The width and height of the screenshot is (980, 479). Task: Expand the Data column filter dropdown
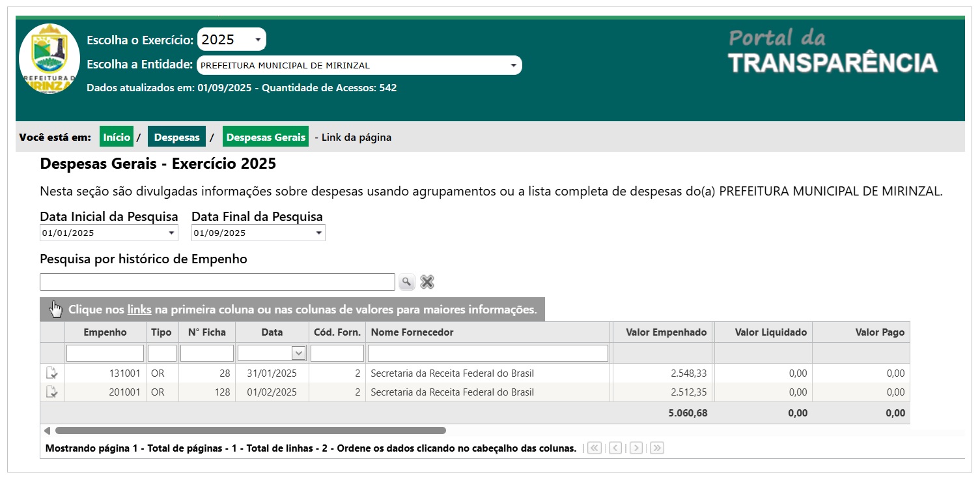click(298, 353)
